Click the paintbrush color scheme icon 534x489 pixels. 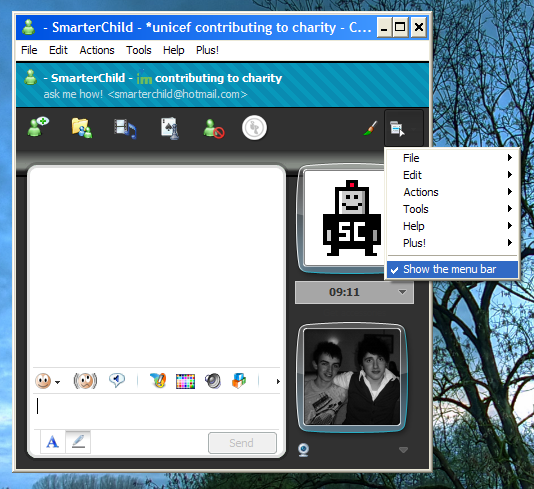[371, 128]
